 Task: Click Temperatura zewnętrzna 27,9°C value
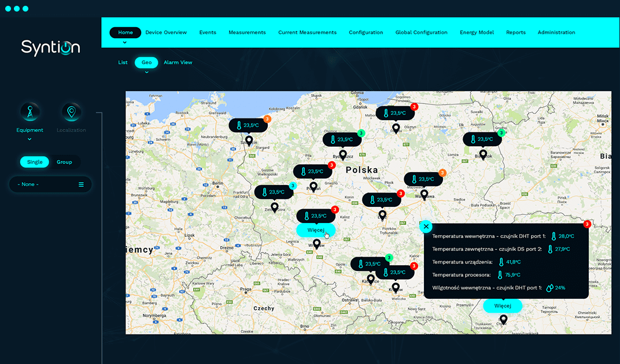[x=562, y=249]
